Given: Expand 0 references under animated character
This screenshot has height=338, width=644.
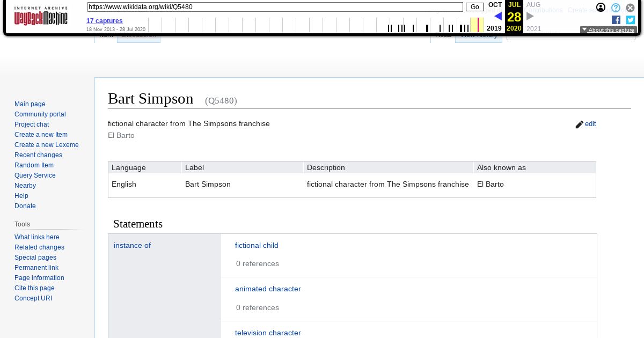Looking at the screenshot, I should click(258, 307).
